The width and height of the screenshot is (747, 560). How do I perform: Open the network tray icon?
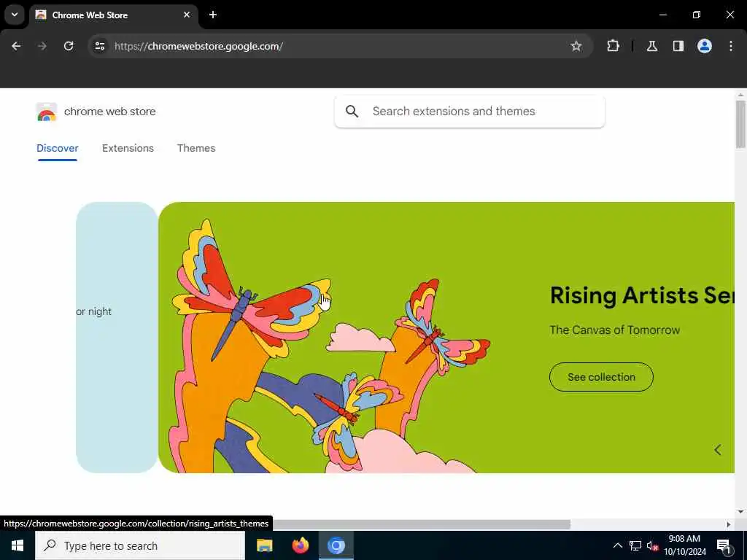[x=635, y=545]
